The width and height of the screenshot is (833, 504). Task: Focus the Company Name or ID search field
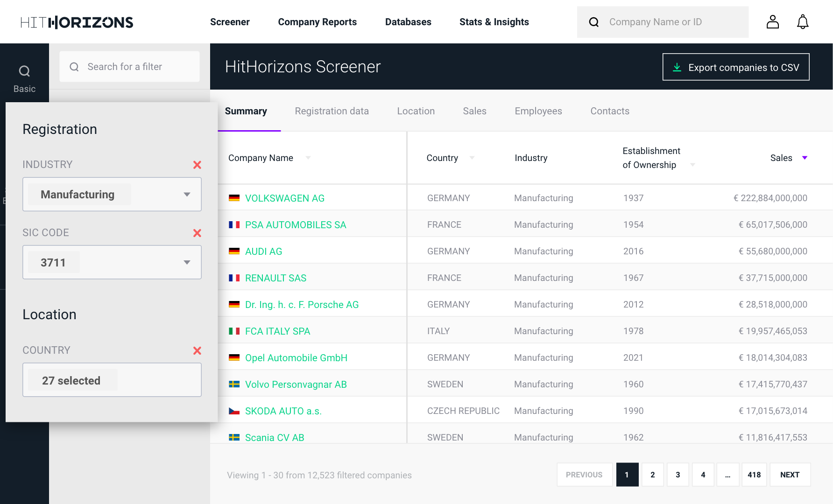[x=663, y=22]
